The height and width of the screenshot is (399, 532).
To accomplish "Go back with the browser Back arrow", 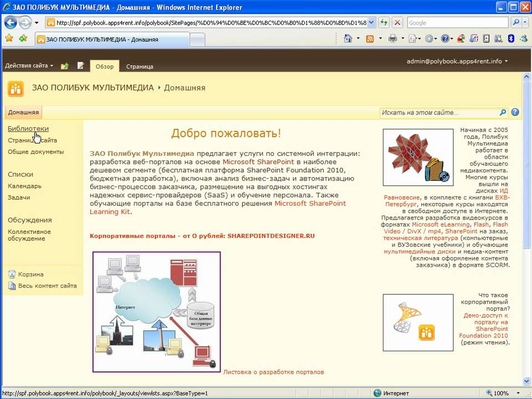I will [x=11, y=23].
